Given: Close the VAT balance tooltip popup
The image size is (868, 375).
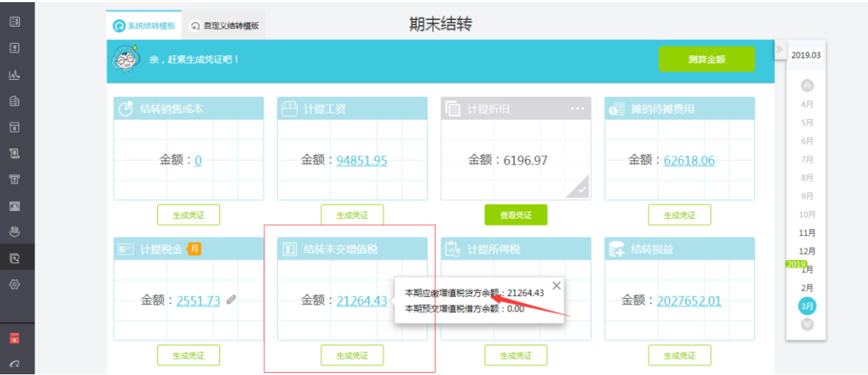Looking at the screenshot, I should click(557, 286).
